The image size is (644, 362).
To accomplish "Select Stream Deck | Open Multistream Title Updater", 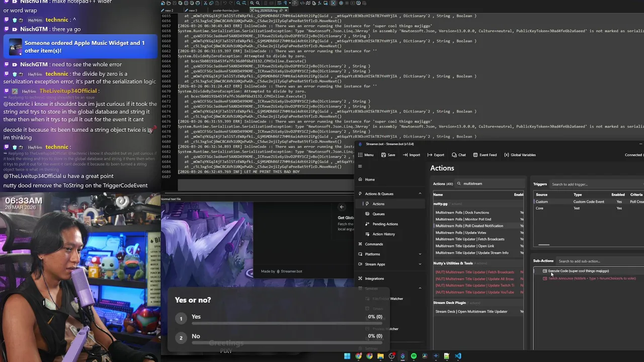I will (x=479, y=311).
